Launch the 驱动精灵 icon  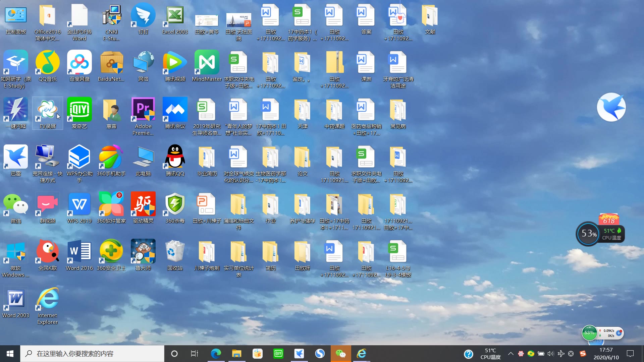[143, 208]
